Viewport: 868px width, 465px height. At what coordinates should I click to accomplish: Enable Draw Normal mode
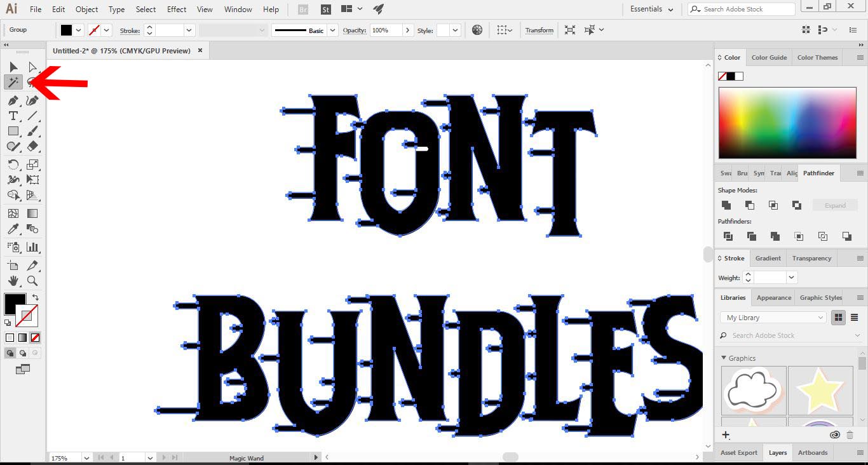(x=10, y=353)
